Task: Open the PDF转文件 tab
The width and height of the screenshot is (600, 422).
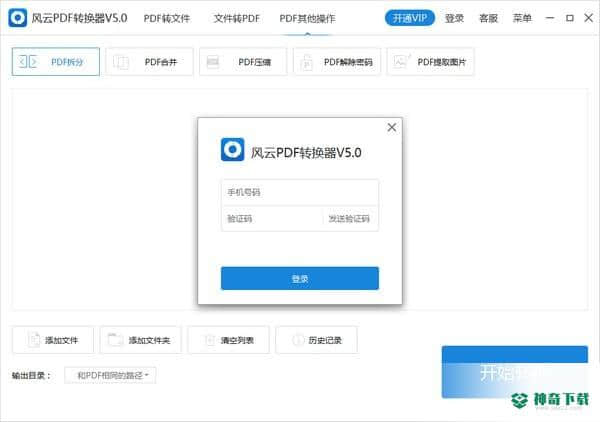Action: pos(167,18)
